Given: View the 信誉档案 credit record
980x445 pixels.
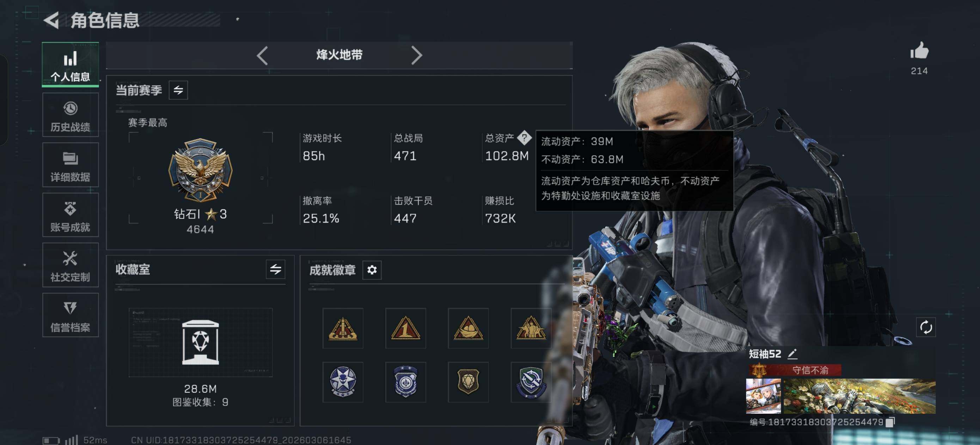Looking at the screenshot, I should pyautogui.click(x=71, y=315).
